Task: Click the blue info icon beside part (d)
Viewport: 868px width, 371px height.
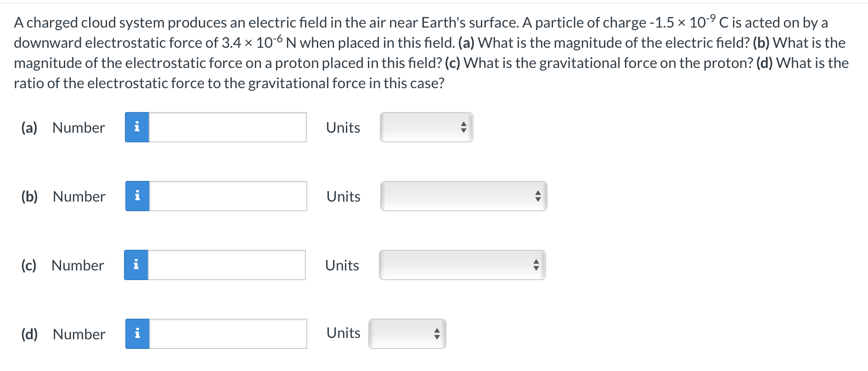Action: pos(137,334)
